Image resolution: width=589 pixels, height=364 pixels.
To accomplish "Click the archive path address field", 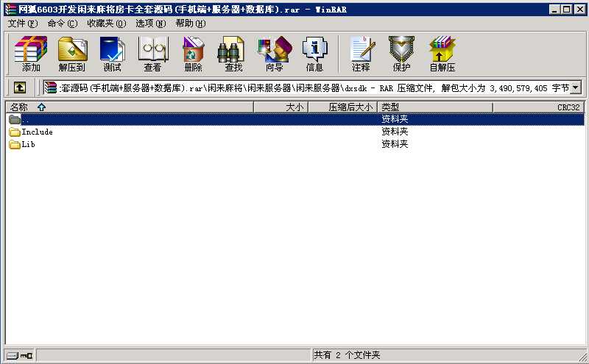I will point(314,88).
